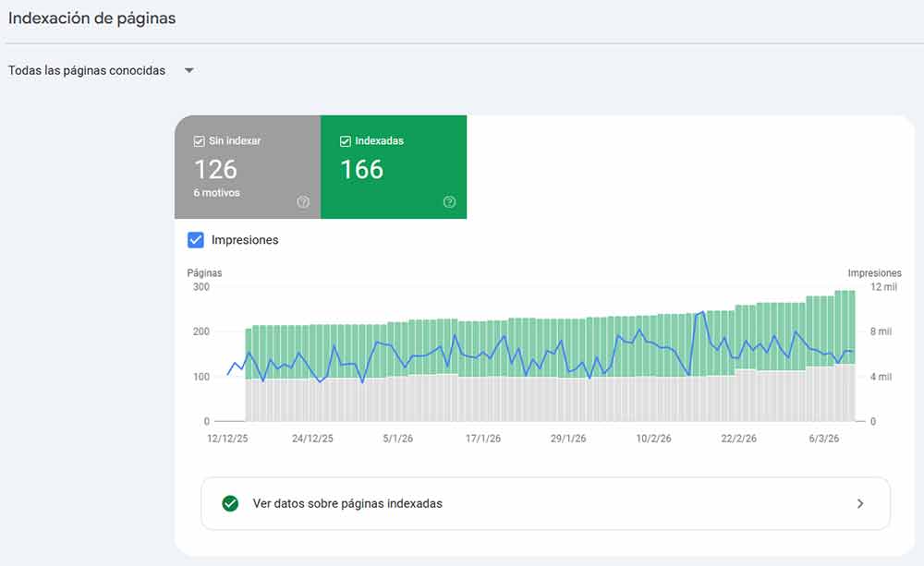Click the green checkmark circle icon
Image resolution: width=924 pixels, height=566 pixels.
230,504
